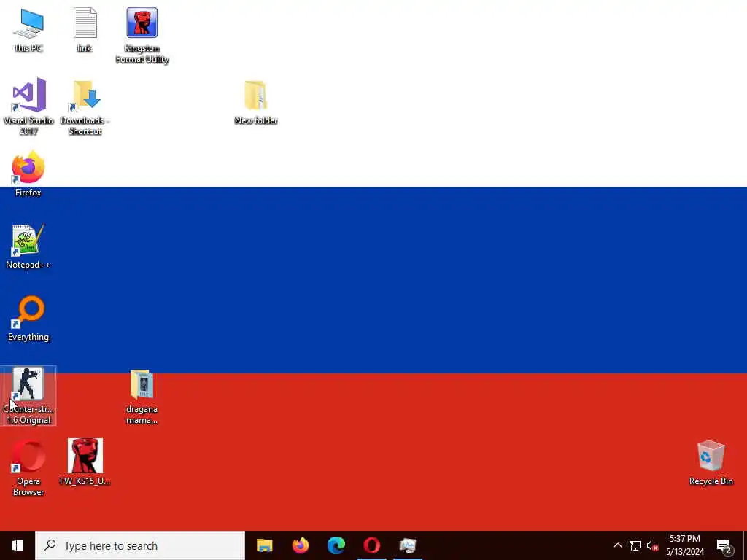Click the search magnifier icon in taskbar
Screen dimensions: 747x560
[50, 545]
